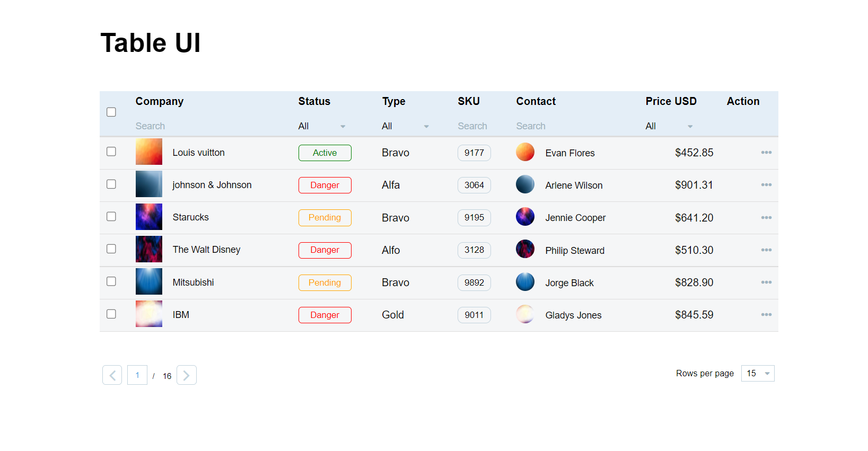The width and height of the screenshot is (868, 451).
Task: Click the price $901.31
Action: pos(694,185)
